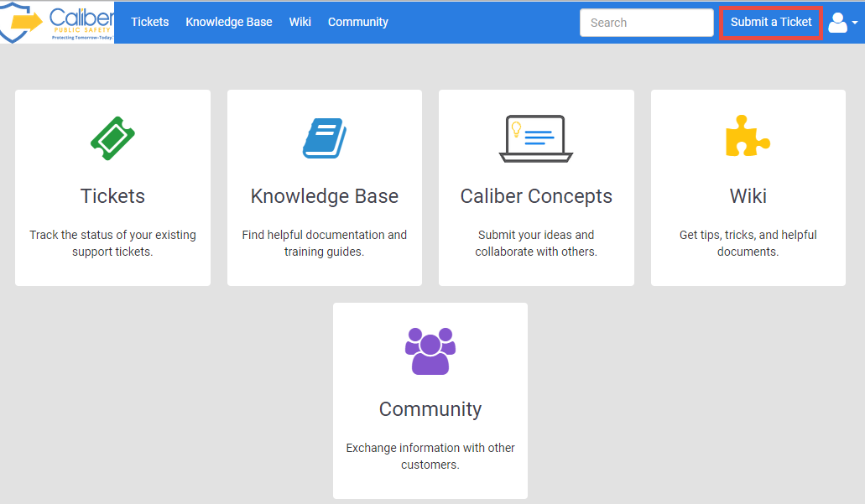Image resolution: width=865 pixels, height=504 pixels.
Task: Select Wiki in the top navigation bar
Action: click(x=300, y=22)
